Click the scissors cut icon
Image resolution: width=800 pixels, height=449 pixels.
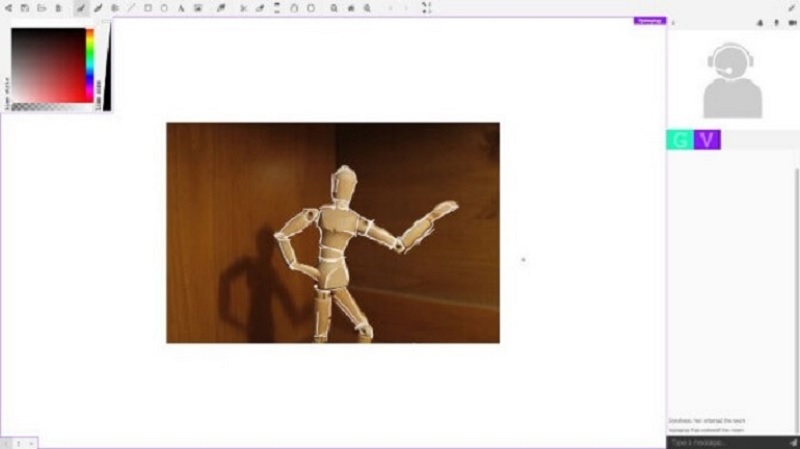(x=243, y=8)
